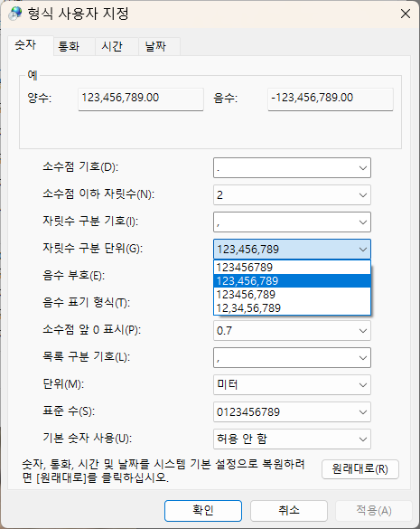Open the 소수점 이하 자릿수 dropdown
420x529 pixels.
click(292, 195)
